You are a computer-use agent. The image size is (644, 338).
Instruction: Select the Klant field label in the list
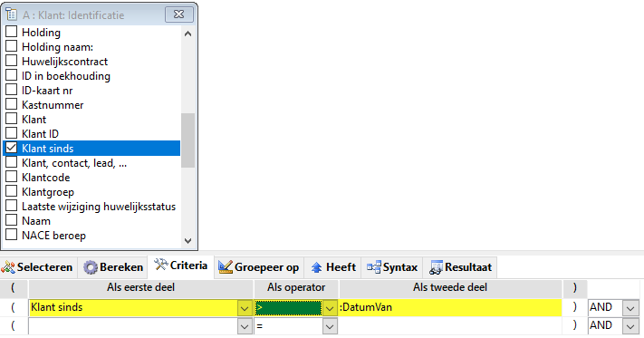[x=34, y=120]
